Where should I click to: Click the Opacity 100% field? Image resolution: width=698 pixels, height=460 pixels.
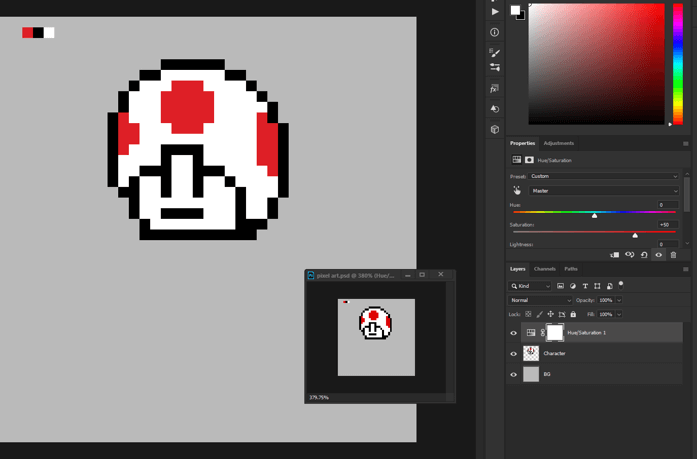coord(606,300)
